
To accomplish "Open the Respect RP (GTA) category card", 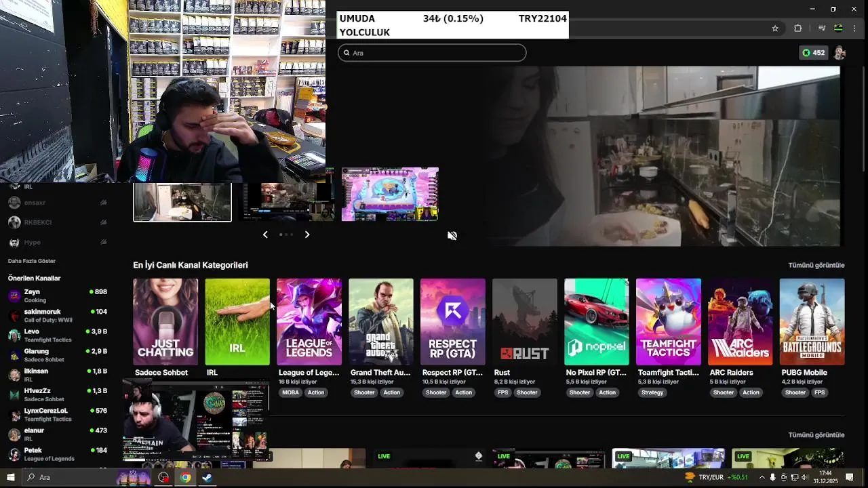I will pyautogui.click(x=453, y=322).
